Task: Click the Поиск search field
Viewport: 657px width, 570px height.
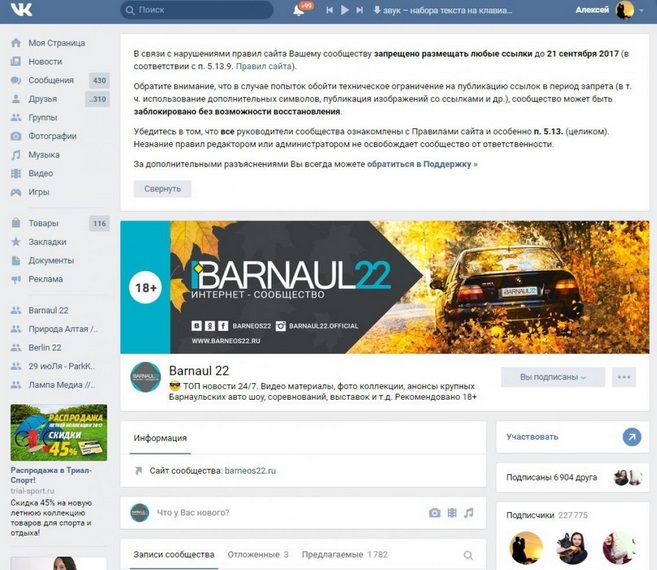Action: point(200,10)
